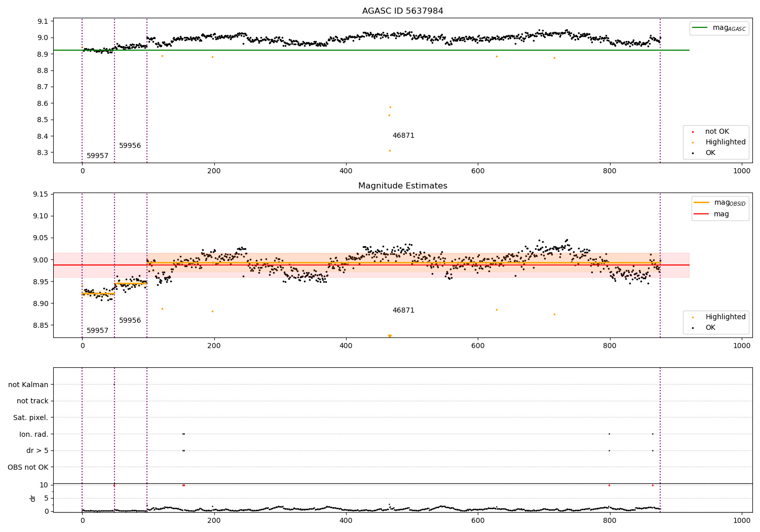Screen dimensions: 760x532
Task: Click the "10" tick on the dr axis
Action: pos(44,485)
